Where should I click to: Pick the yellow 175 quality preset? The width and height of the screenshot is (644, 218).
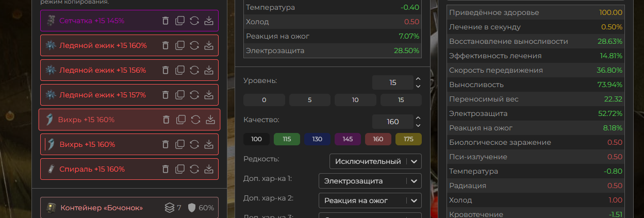pos(408,139)
